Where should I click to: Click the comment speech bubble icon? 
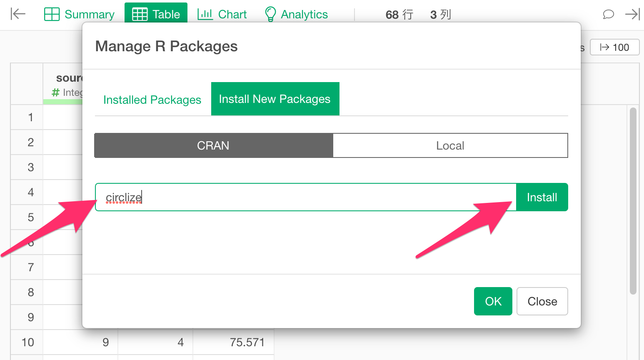[608, 14]
